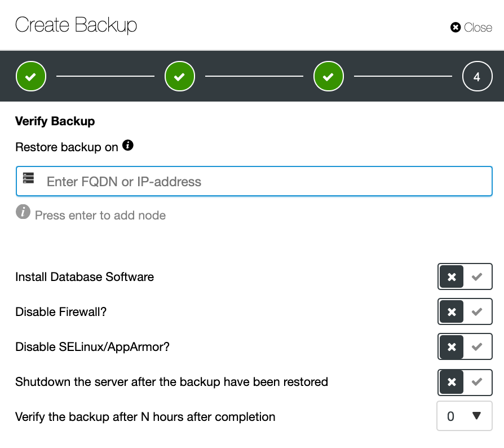The width and height of the screenshot is (504, 448).
Task: Click info icon beside Restore backup on
Action: pyautogui.click(x=128, y=145)
